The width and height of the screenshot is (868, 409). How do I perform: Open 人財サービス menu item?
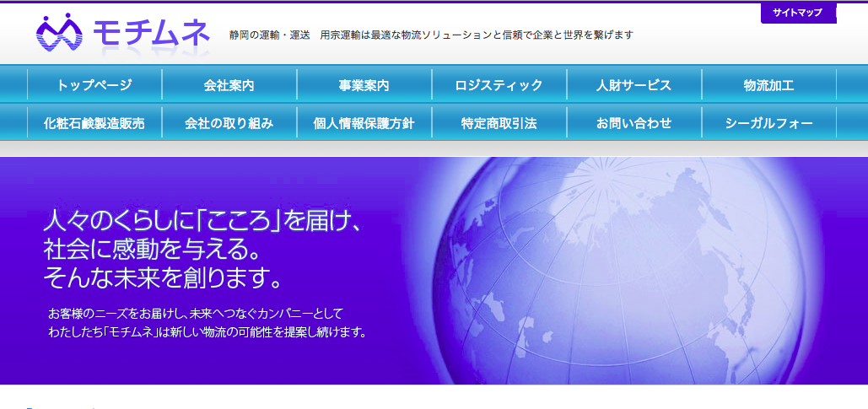tap(633, 85)
